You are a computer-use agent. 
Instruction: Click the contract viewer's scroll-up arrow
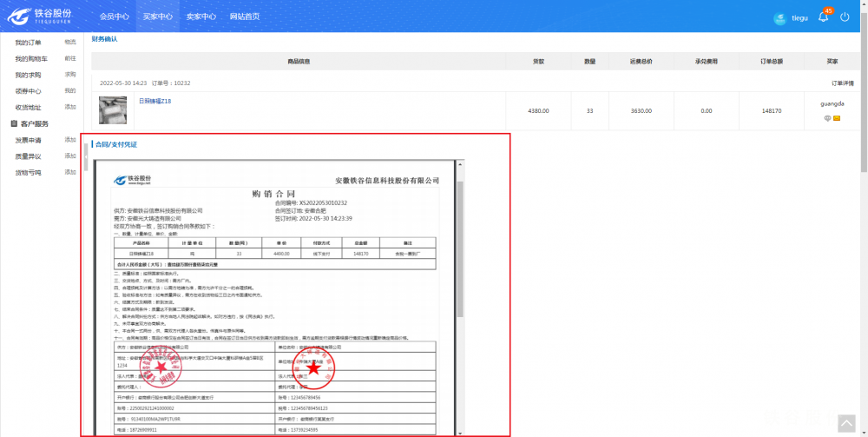point(460,164)
